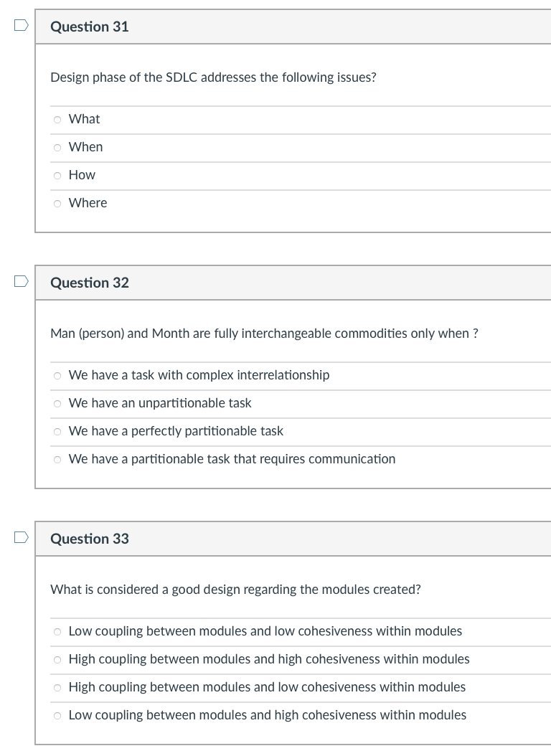Image resolution: width=551 pixels, height=756 pixels.
Task: Pick 'Low coupling between modules and low cohesiveness'
Action: (57, 631)
